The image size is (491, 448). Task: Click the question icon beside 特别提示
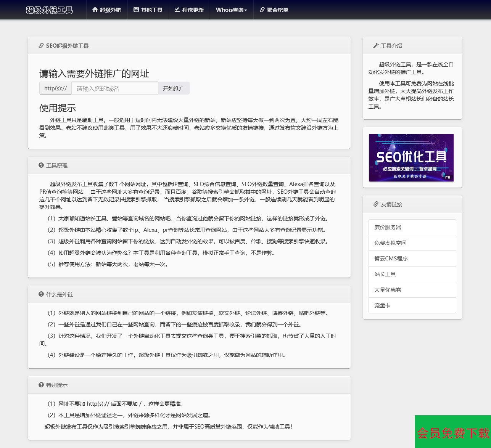click(x=41, y=385)
